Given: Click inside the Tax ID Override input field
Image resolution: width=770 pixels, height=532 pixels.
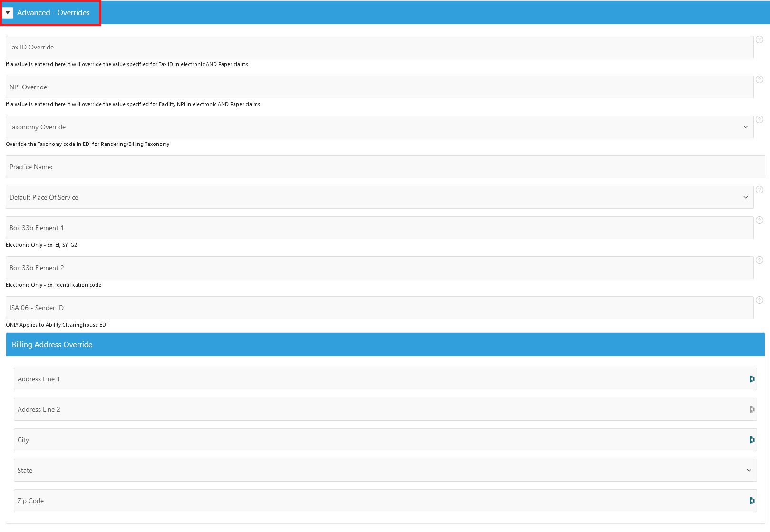Looking at the screenshot, I should (x=333, y=47).
